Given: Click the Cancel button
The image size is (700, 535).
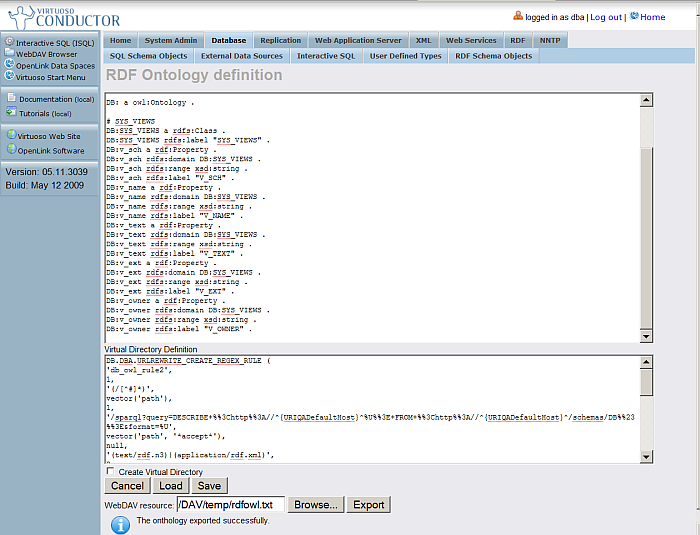Looking at the screenshot, I should pos(127,486).
